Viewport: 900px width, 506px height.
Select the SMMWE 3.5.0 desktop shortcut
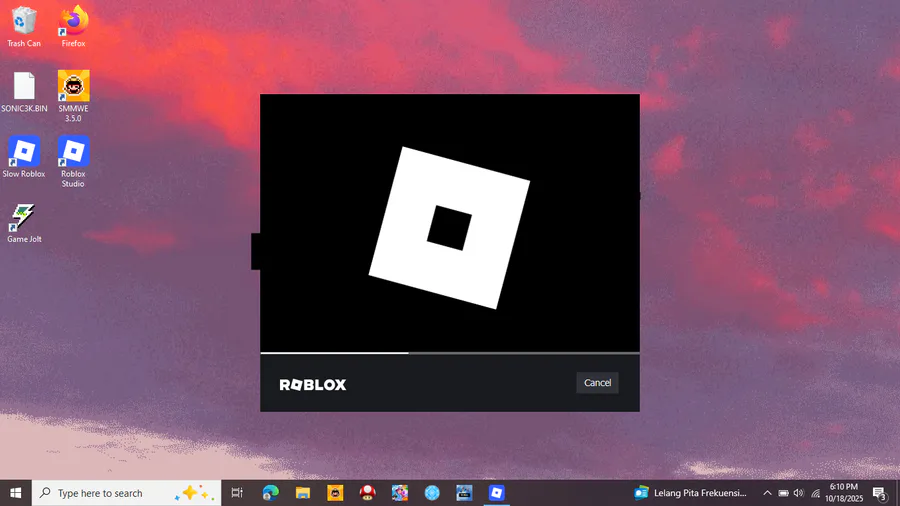click(73, 96)
